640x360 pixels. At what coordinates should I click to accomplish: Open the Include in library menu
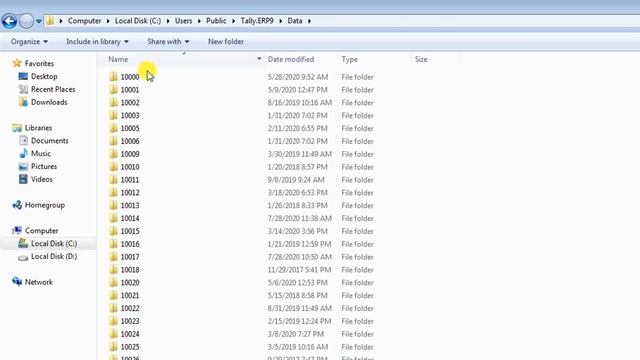[x=97, y=42]
